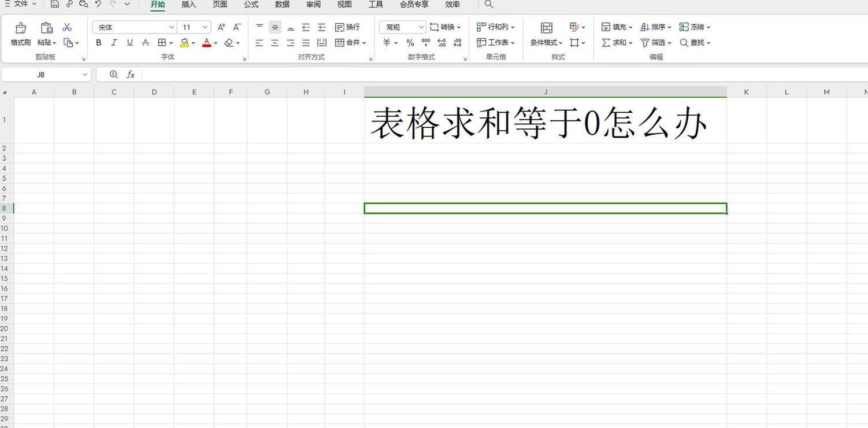Click the Cut scissors icon
Viewport: 868px width, 428px height.
[67, 27]
